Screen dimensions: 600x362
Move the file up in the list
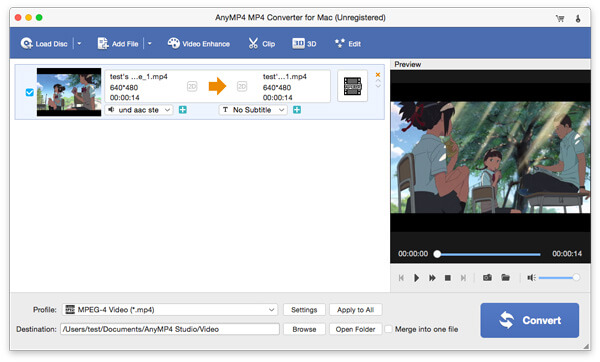[378, 81]
